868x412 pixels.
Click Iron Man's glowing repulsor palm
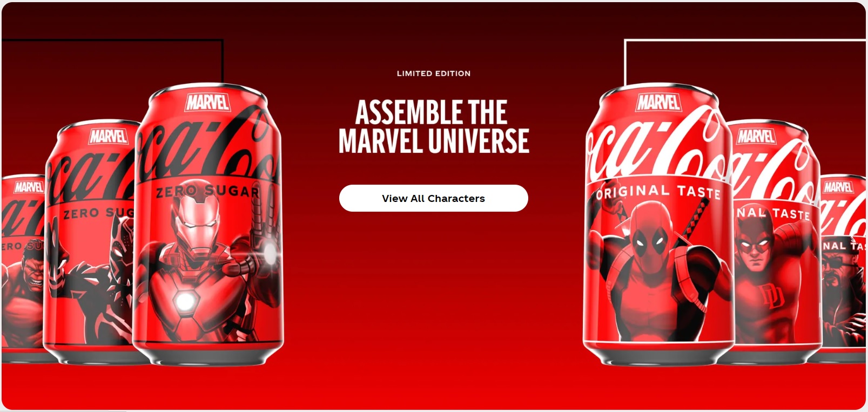click(x=268, y=251)
